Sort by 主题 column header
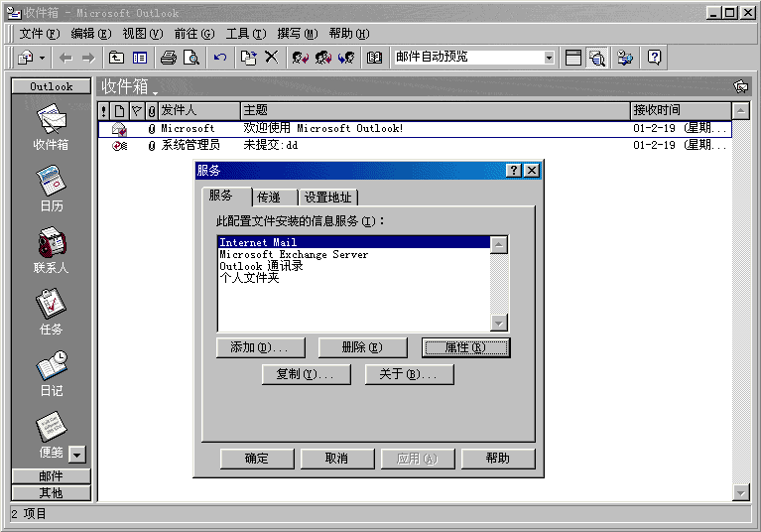The width and height of the screenshot is (761, 532). click(x=436, y=111)
